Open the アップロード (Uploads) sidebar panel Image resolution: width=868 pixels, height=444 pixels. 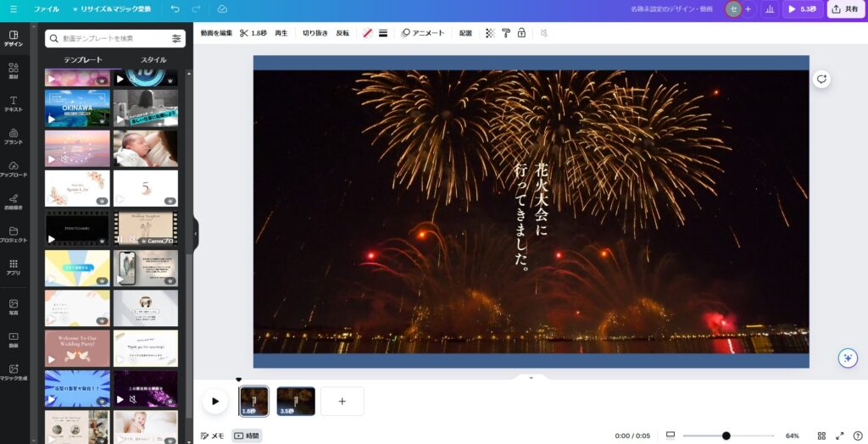pos(14,169)
